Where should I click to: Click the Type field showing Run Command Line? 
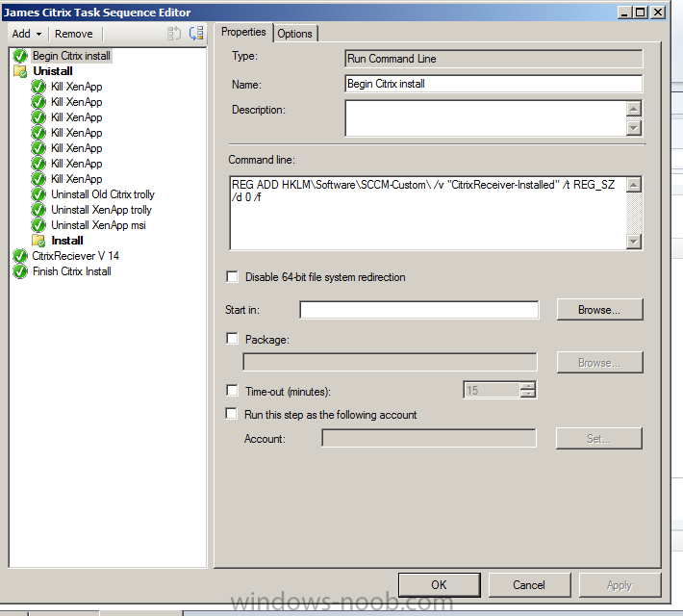[493, 59]
